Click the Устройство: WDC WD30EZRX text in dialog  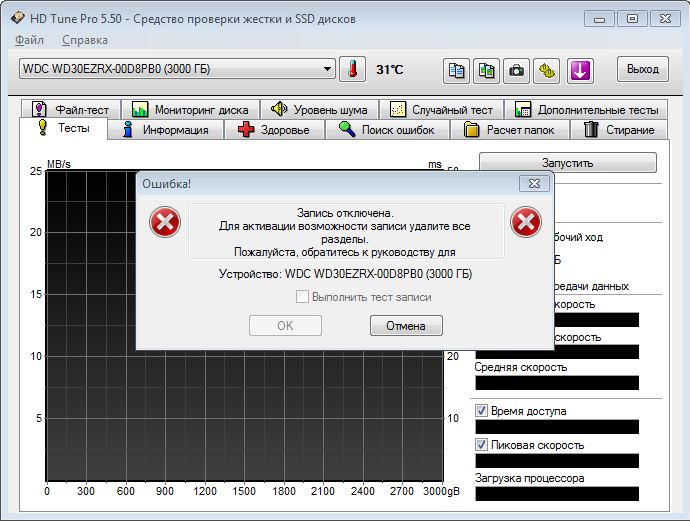(x=345, y=274)
